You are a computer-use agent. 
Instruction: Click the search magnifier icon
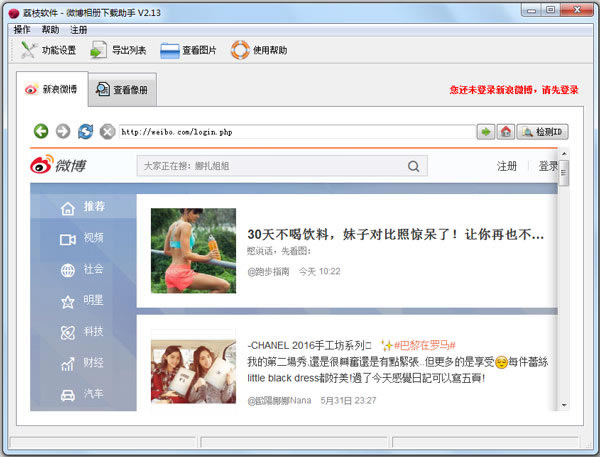[414, 166]
